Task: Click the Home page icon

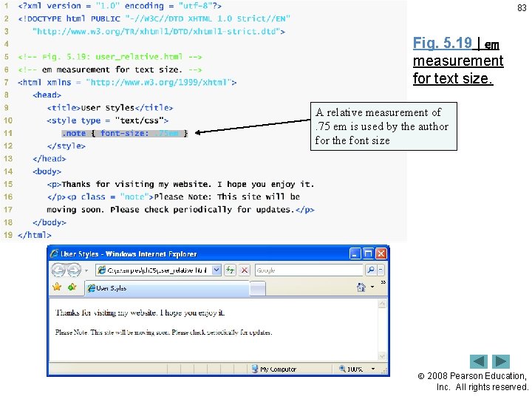Action: pyautogui.click(x=361, y=287)
